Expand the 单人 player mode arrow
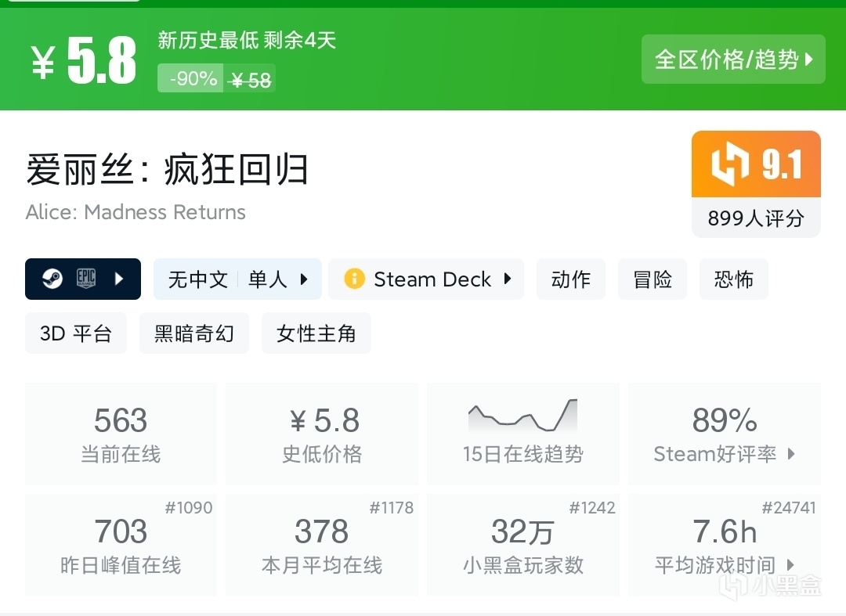Screen dimensions: 846x616 pos(304,279)
